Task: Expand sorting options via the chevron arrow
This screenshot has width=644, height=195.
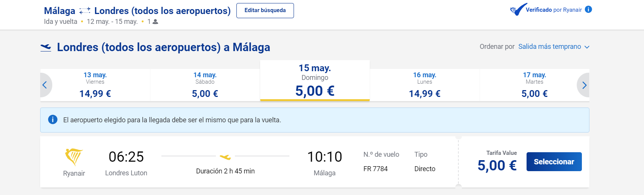Action: 587,47
